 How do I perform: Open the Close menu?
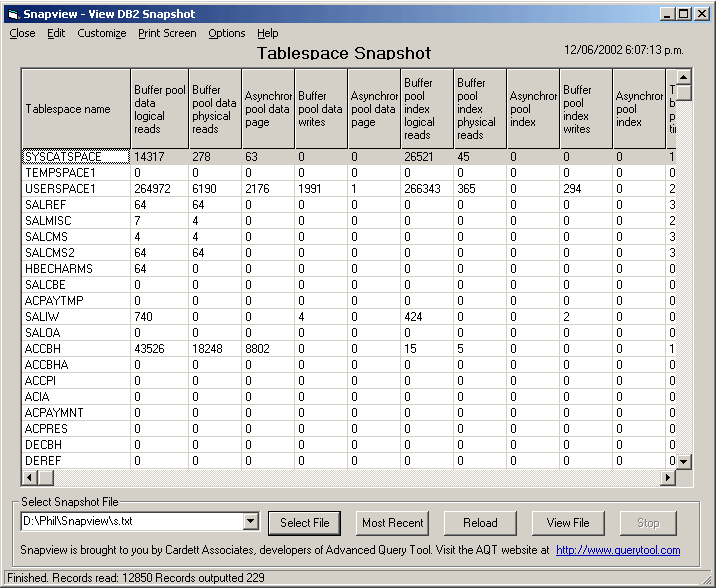pyautogui.click(x=22, y=33)
